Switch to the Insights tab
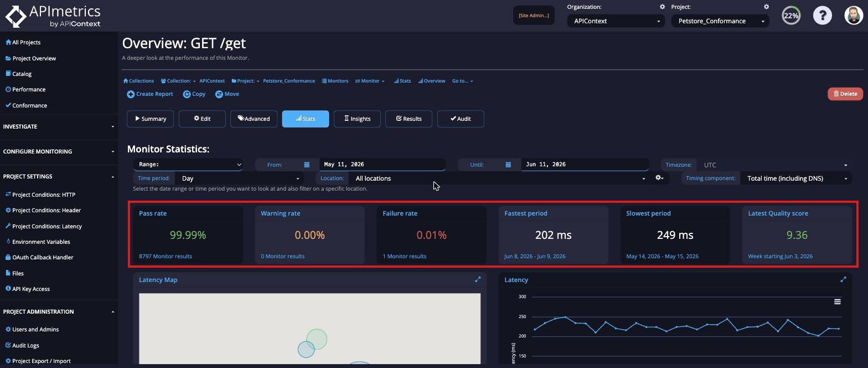The width and height of the screenshot is (868, 368). pyautogui.click(x=357, y=119)
